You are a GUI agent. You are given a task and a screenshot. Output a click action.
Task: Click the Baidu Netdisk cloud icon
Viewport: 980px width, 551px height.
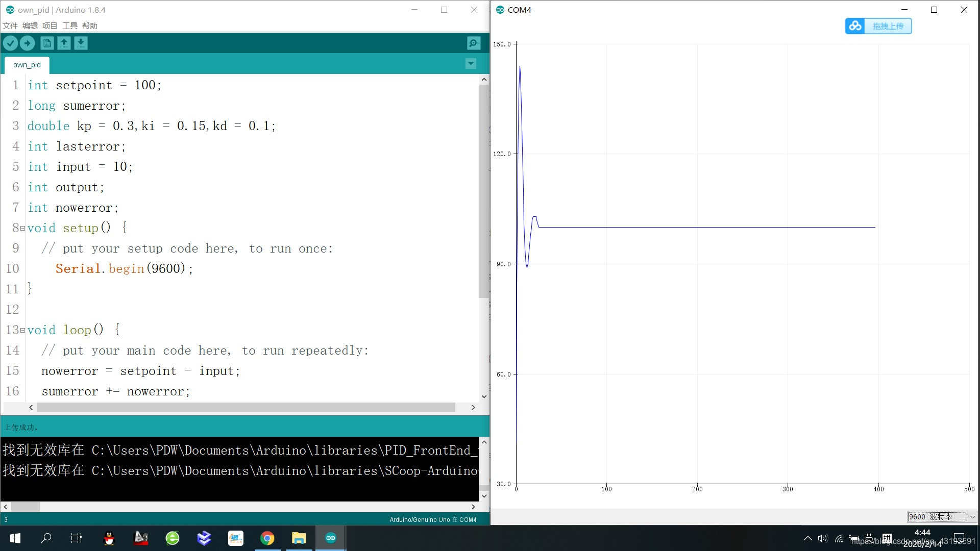coord(855,26)
